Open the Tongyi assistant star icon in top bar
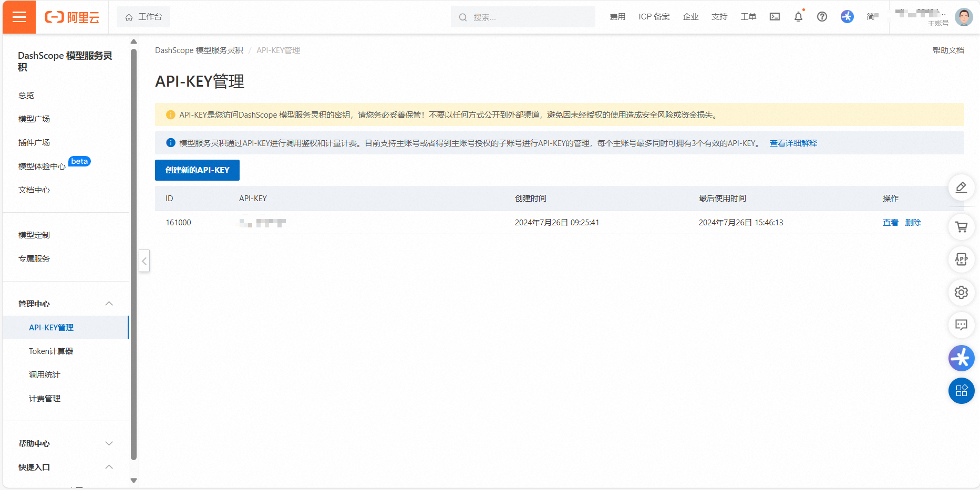 847,17
